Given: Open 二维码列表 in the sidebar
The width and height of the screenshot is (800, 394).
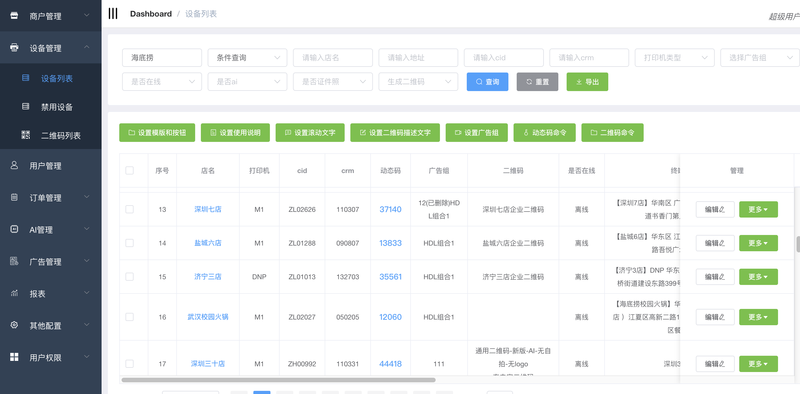Looking at the screenshot, I should (51, 135).
